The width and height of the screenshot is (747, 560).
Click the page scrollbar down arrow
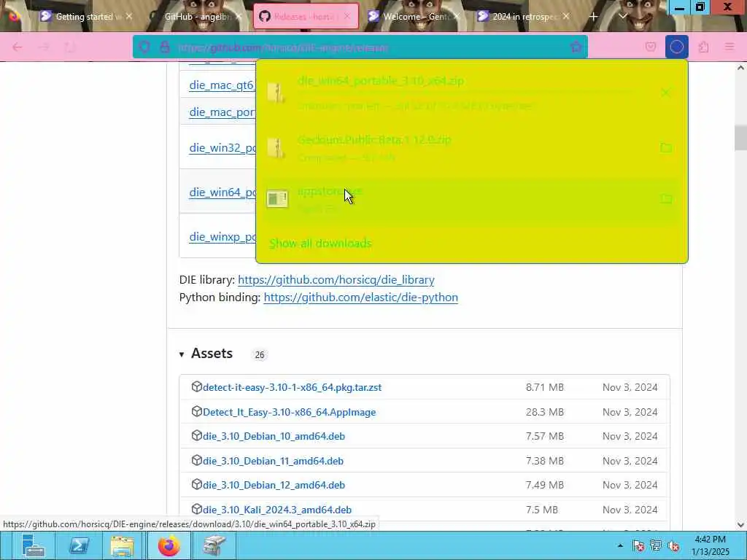click(x=740, y=525)
